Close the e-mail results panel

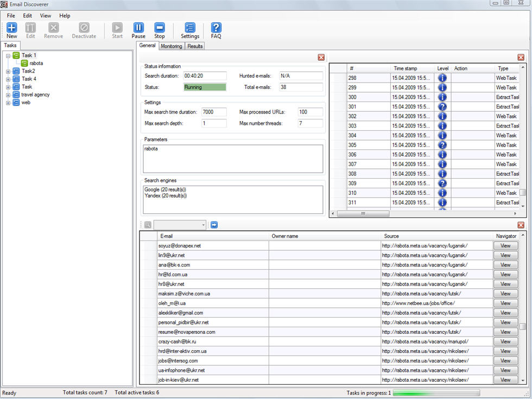[x=521, y=225]
